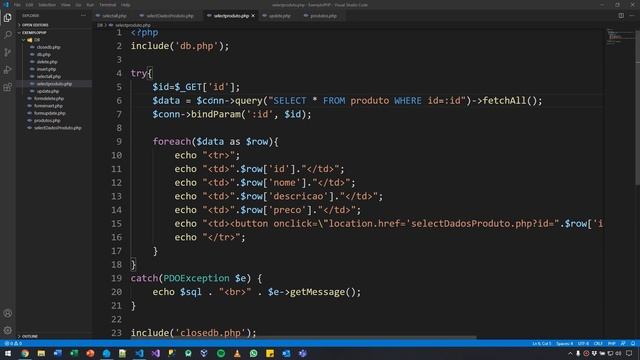Open the Manage gear icon

8,330
